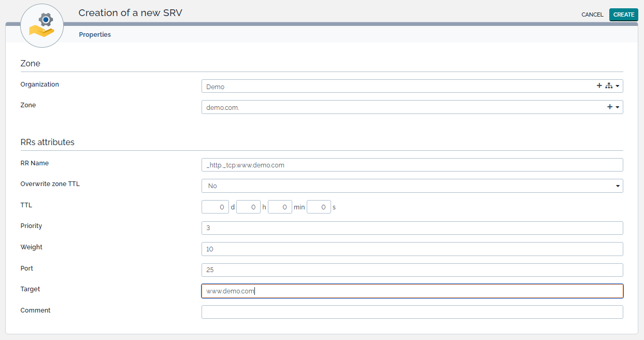Viewport: 644px width, 340px height.
Task: Click the 'Weight' label
Action: tap(31, 247)
